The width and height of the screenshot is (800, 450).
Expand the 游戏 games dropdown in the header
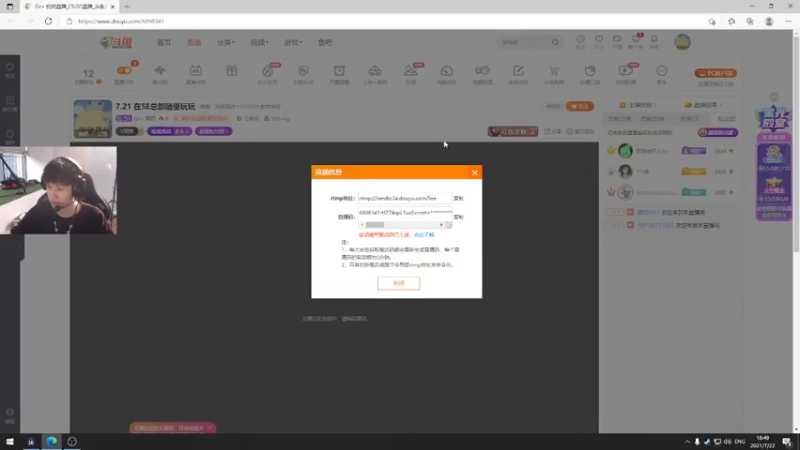(x=293, y=42)
